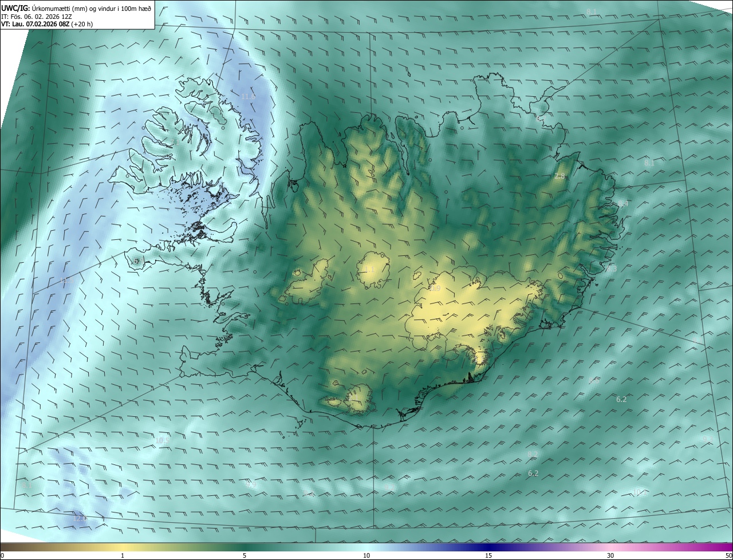
Task: Click the '0' tick on the color scale
Action: (x=2, y=555)
